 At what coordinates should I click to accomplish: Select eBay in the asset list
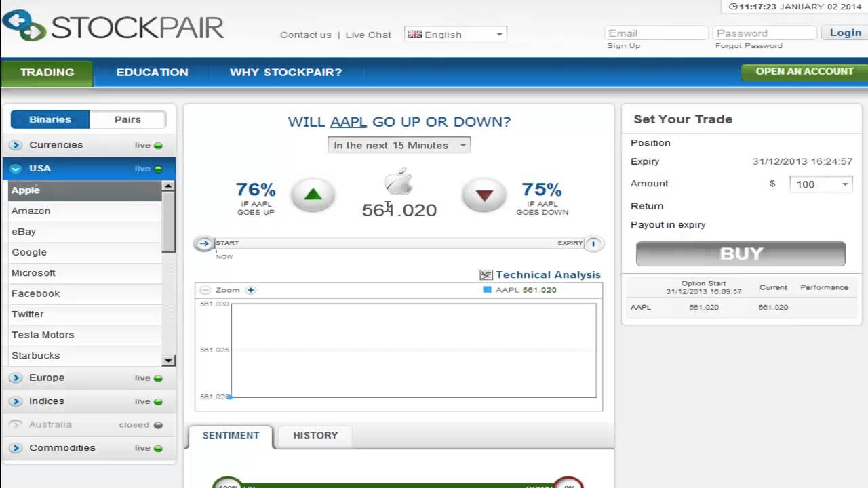point(85,232)
